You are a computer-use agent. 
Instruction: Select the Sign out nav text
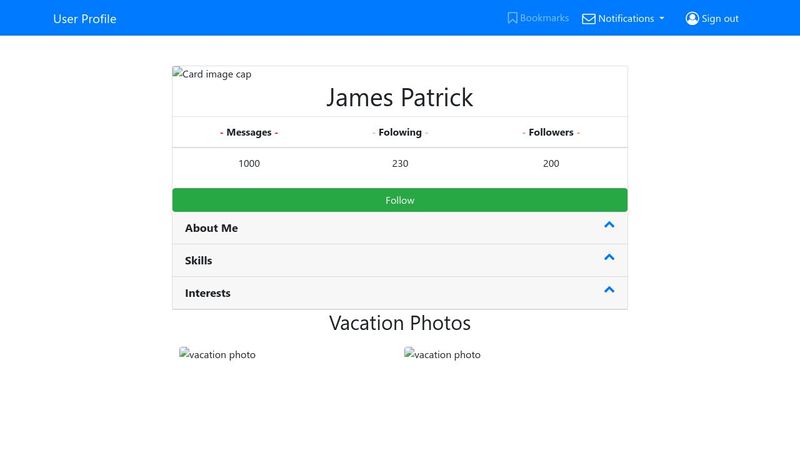tap(720, 19)
